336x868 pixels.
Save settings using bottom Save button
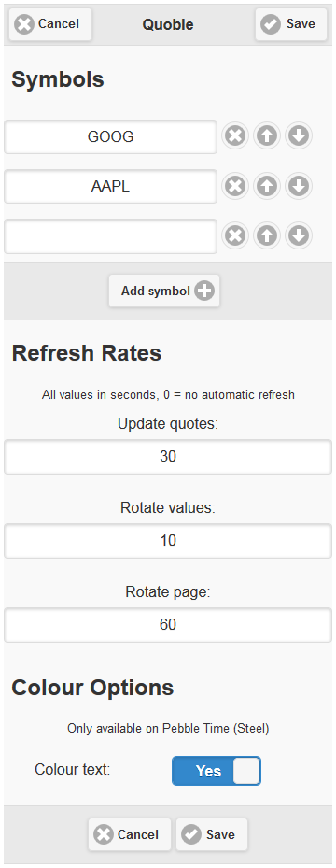point(212,834)
